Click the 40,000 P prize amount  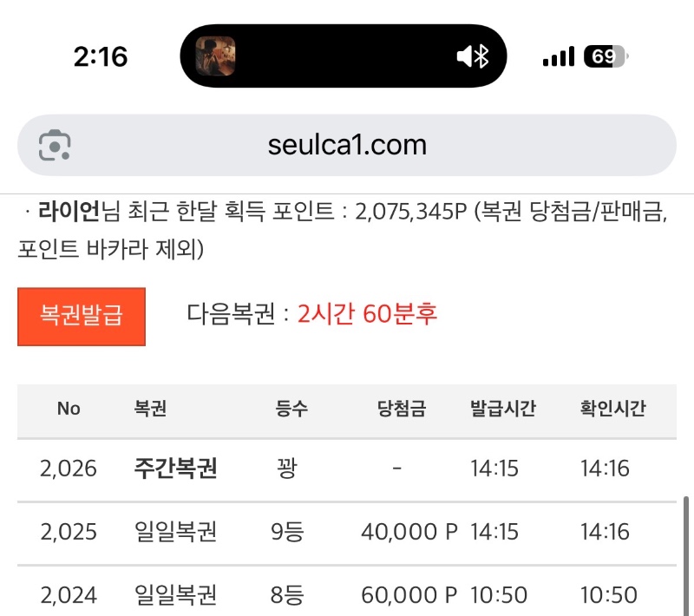(x=409, y=532)
